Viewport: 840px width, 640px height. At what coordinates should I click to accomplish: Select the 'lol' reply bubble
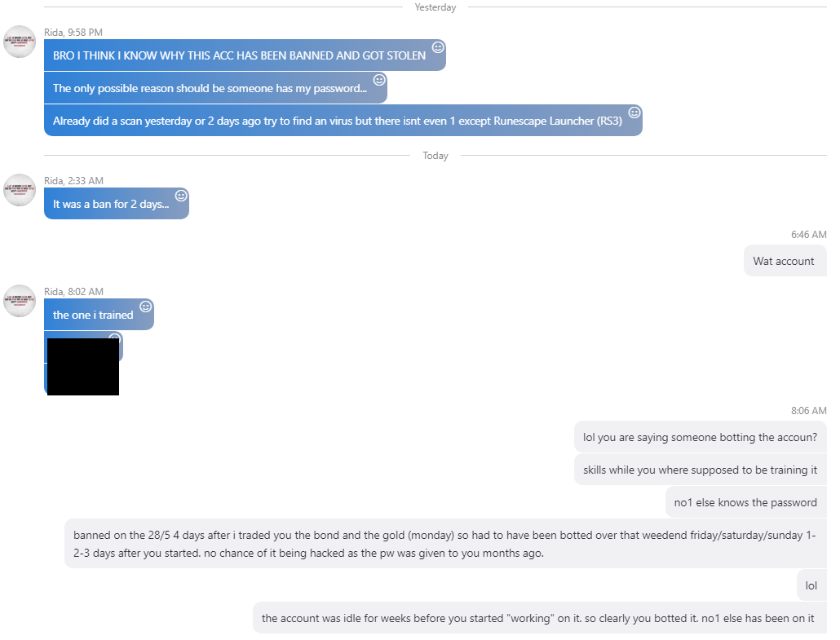[811, 585]
